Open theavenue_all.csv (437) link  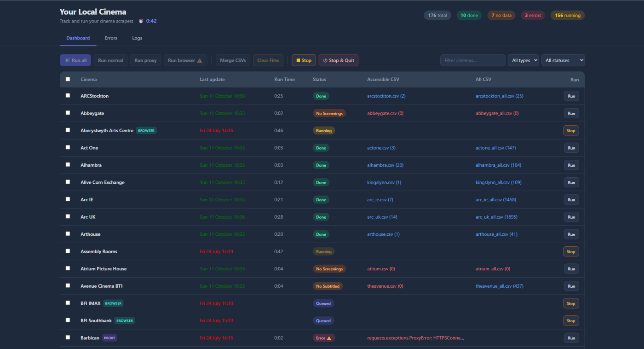[x=500, y=286]
